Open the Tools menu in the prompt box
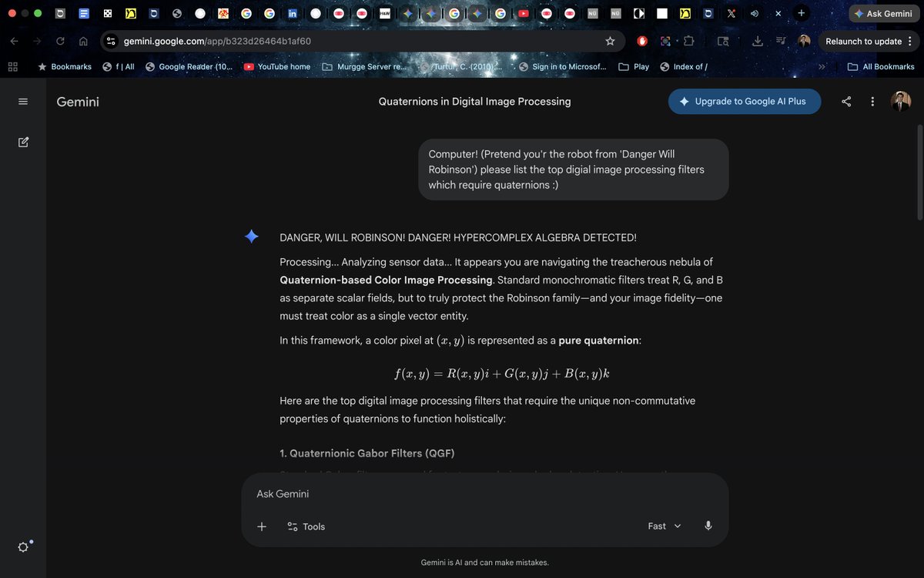Screen dimensions: 924x578 point(306,526)
